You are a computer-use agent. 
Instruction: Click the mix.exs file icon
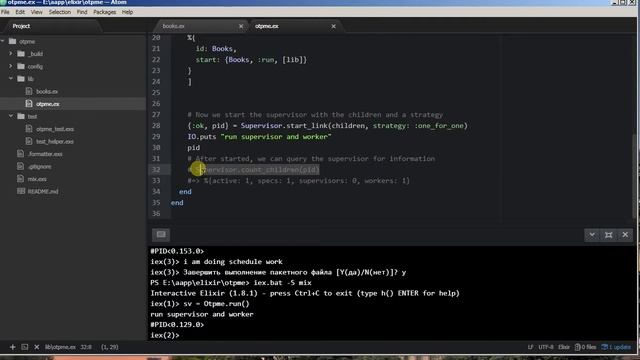pos(21,179)
